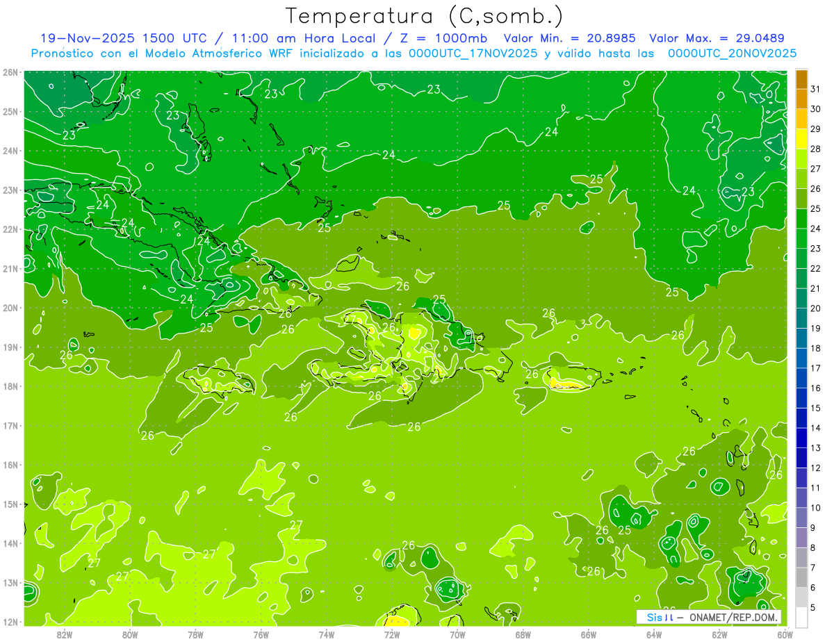This screenshot has height=644, width=834.
Task: Click the '29' value on the color bar
Action: click(816, 129)
